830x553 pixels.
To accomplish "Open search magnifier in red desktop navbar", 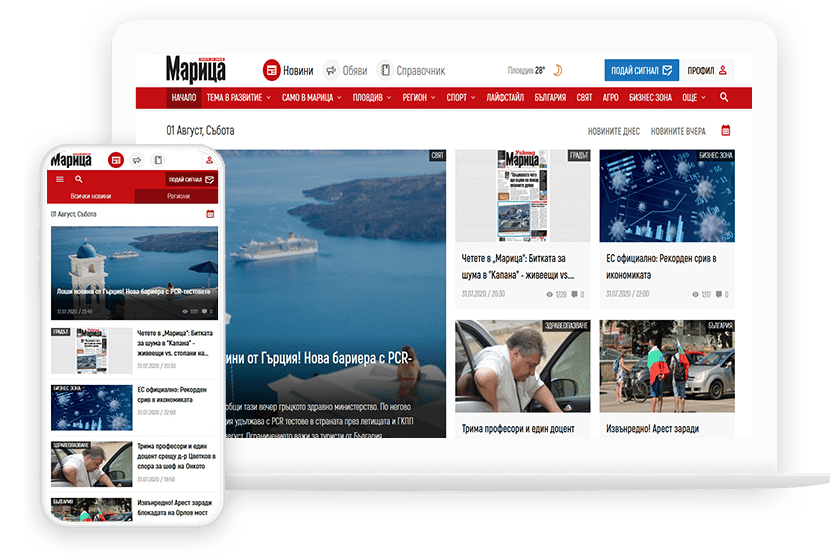I will (724, 97).
